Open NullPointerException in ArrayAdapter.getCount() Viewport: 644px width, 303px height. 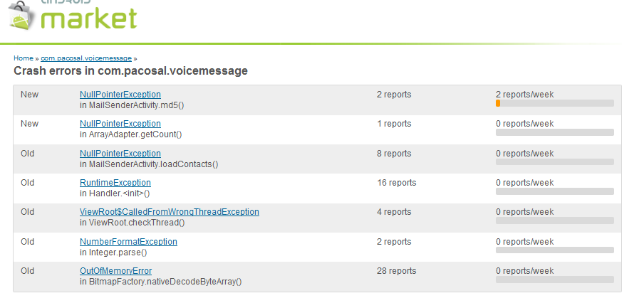(x=120, y=124)
